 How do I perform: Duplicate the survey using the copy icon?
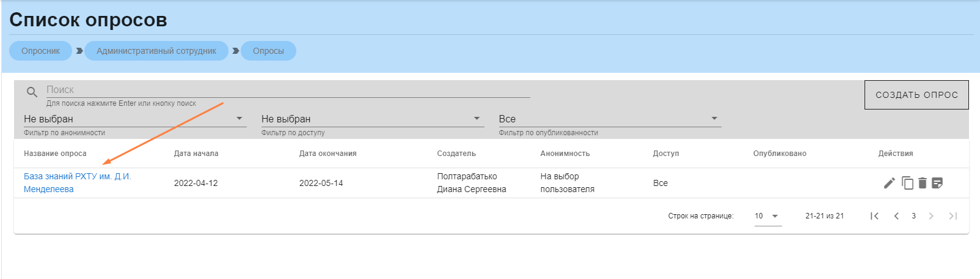point(907,183)
